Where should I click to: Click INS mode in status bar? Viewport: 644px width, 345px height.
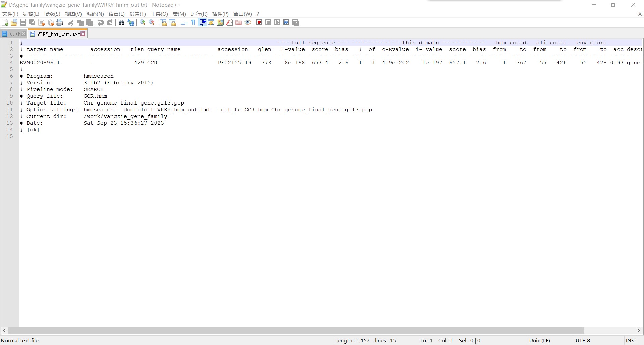[x=630, y=340]
